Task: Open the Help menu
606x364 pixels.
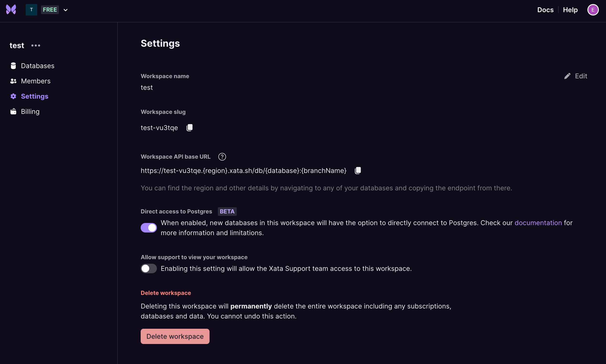Action: [570, 10]
